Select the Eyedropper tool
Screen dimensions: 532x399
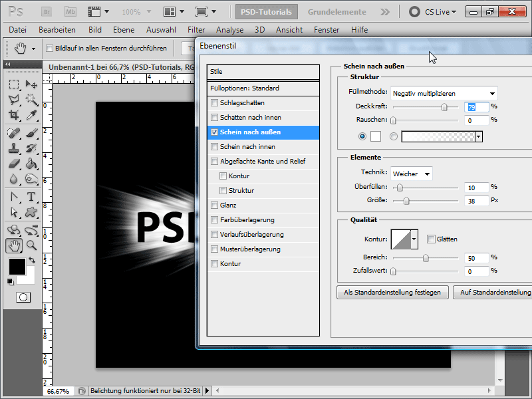[x=31, y=115]
